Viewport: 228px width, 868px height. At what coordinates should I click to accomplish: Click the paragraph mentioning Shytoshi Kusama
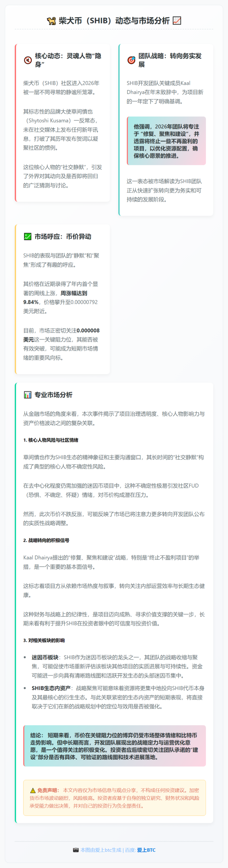pyautogui.click(x=62, y=130)
